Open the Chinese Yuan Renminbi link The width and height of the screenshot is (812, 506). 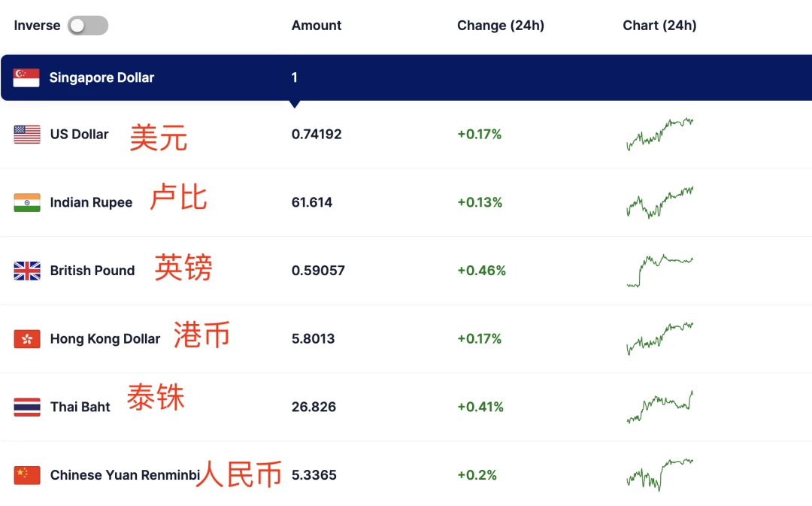click(125, 475)
